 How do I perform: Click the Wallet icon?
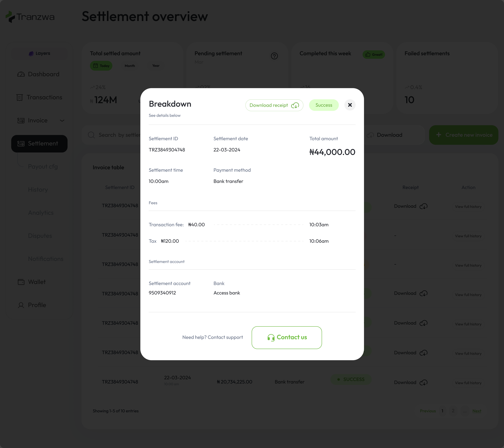click(21, 282)
